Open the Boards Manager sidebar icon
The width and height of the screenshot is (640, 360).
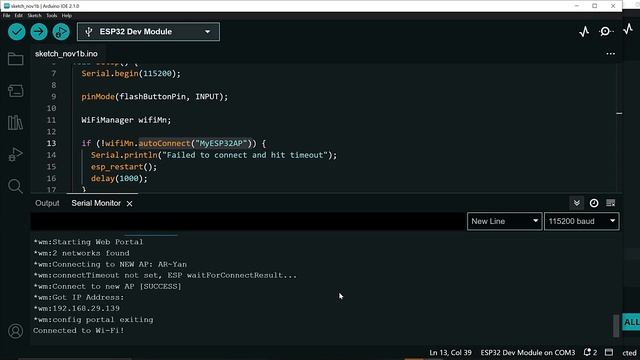pyautogui.click(x=16, y=91)
